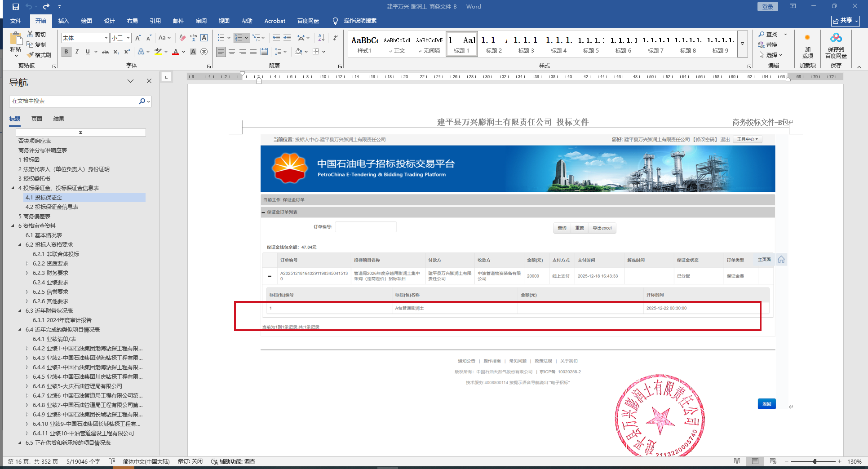This screenshot has width=868, height=469.
Task: Click the decrease indent icon
Action: click(276, 38)
